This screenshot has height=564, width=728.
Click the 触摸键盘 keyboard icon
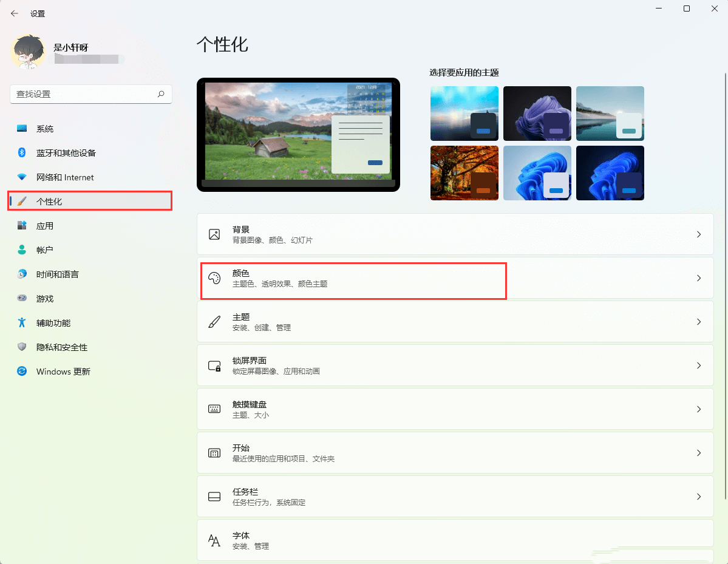214,409
